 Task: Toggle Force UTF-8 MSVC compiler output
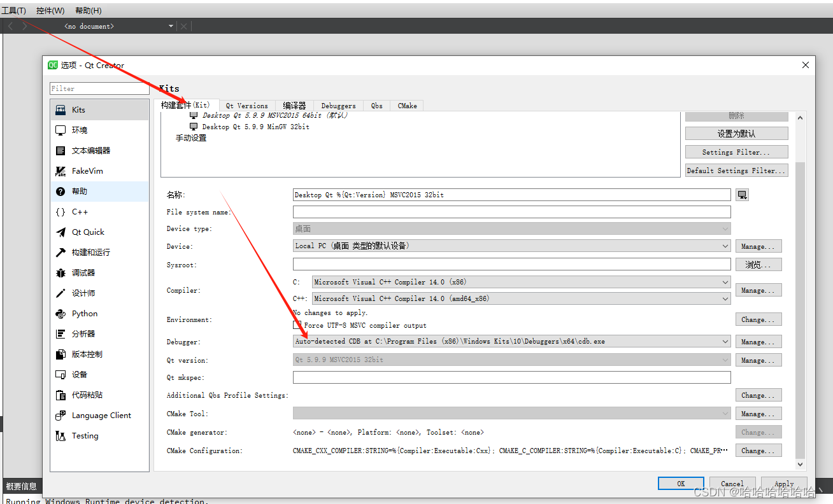297,325
